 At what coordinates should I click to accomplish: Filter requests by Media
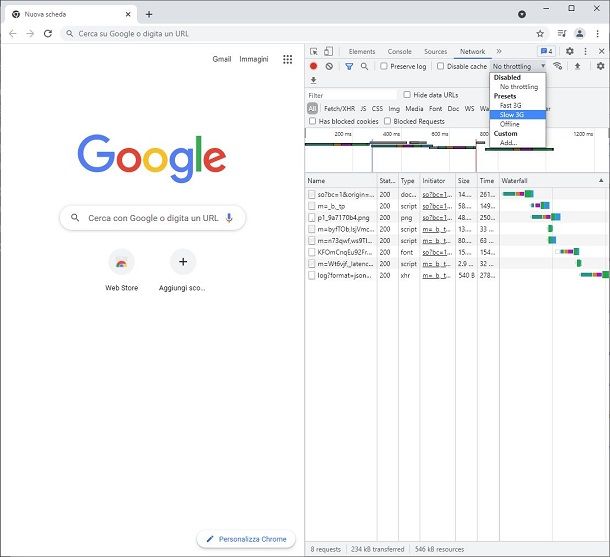(x=414, y=109)
